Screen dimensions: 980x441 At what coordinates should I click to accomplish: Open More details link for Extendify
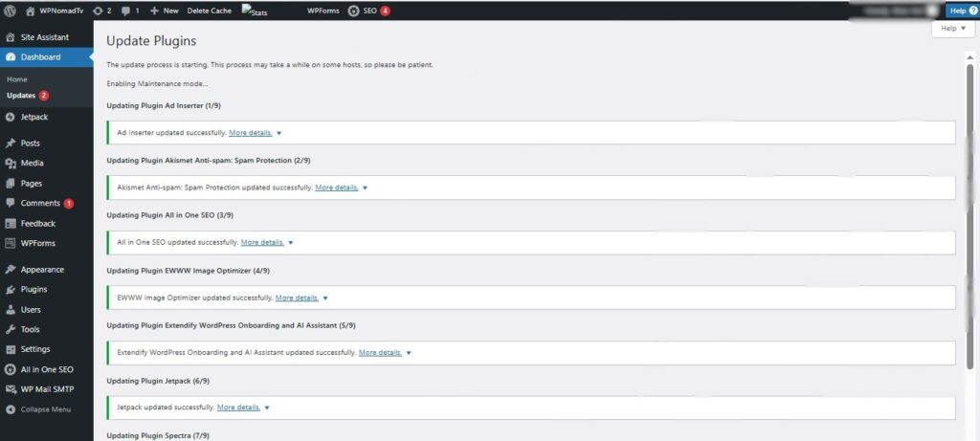click(x=381, y=352)
